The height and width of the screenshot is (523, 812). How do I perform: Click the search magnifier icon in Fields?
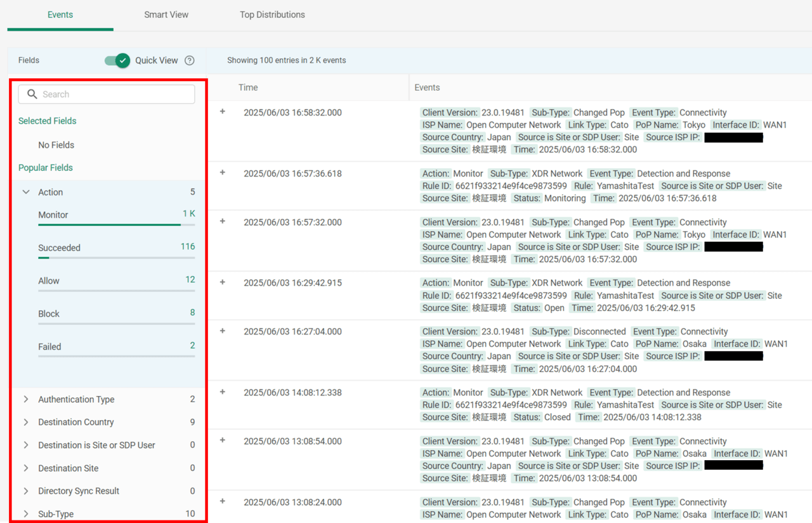pos(32,95)
